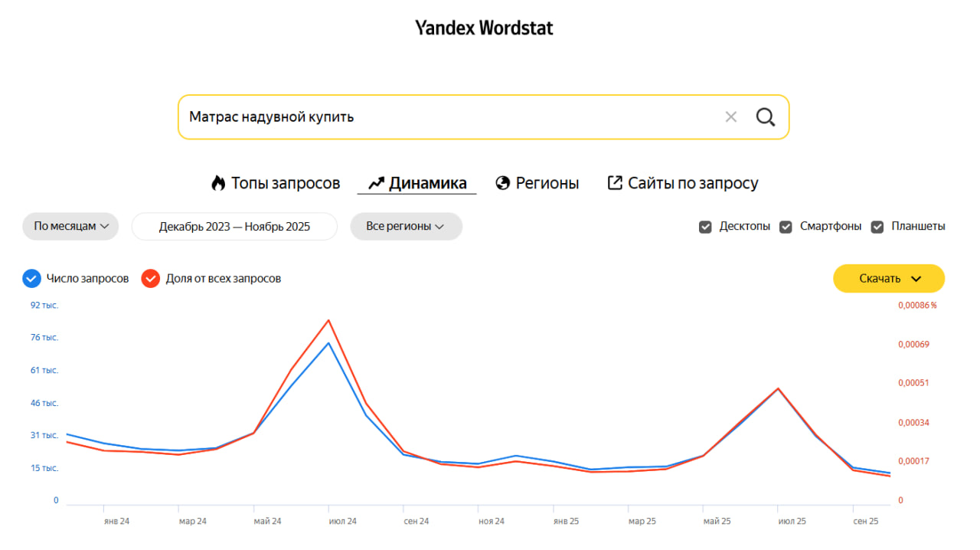Clear the search query with X icon
This screenshot has height=550, width=980.
coord(731,117)
